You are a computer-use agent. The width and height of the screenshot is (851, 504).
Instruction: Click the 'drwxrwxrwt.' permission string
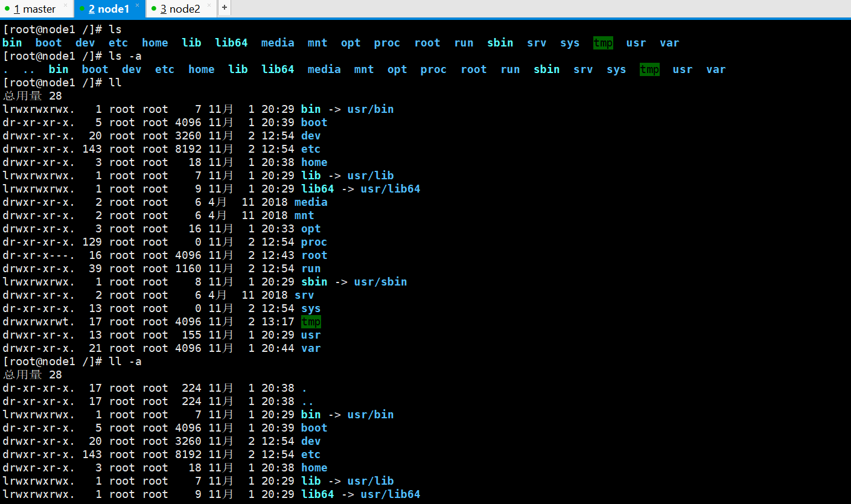[x=39, y=322]
